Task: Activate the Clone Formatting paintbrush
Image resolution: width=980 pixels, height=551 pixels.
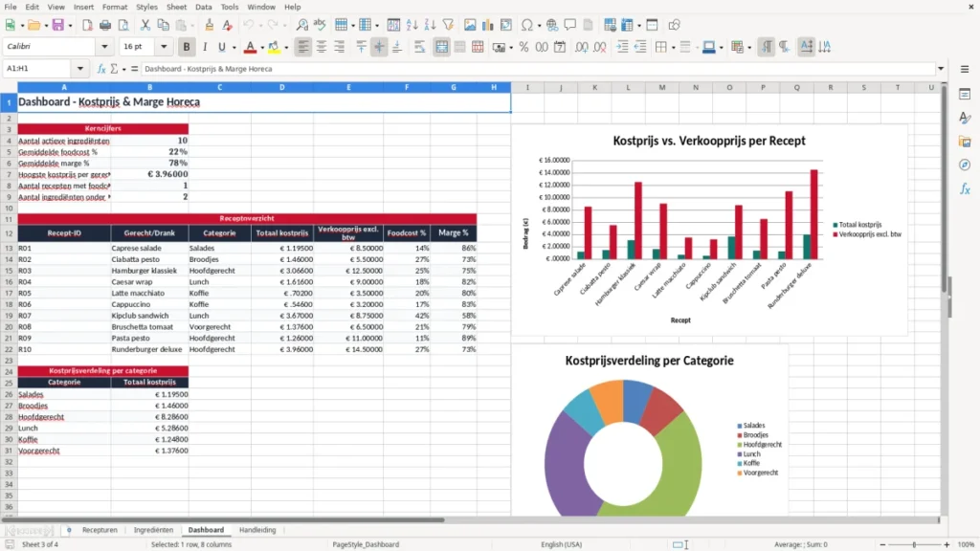Action: coord(210,25)
